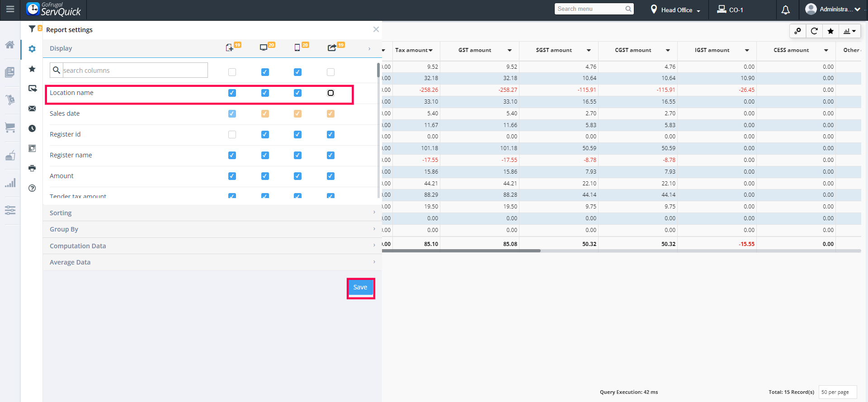Expand the Group By section

tap(212, 229)
